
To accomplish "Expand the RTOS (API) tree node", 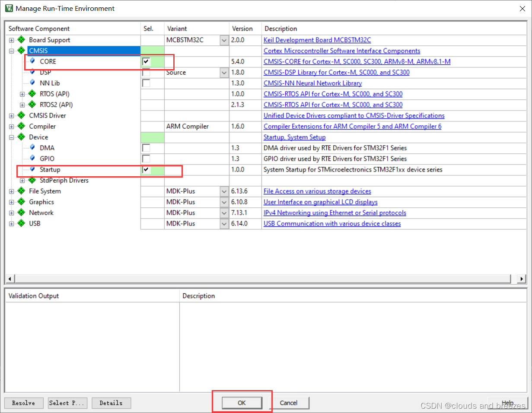I will point(22,94).
